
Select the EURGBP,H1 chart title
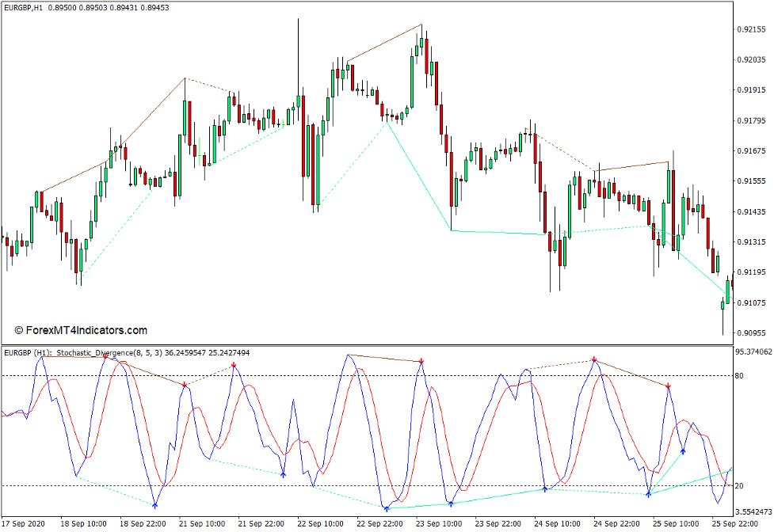click(24, 6)
